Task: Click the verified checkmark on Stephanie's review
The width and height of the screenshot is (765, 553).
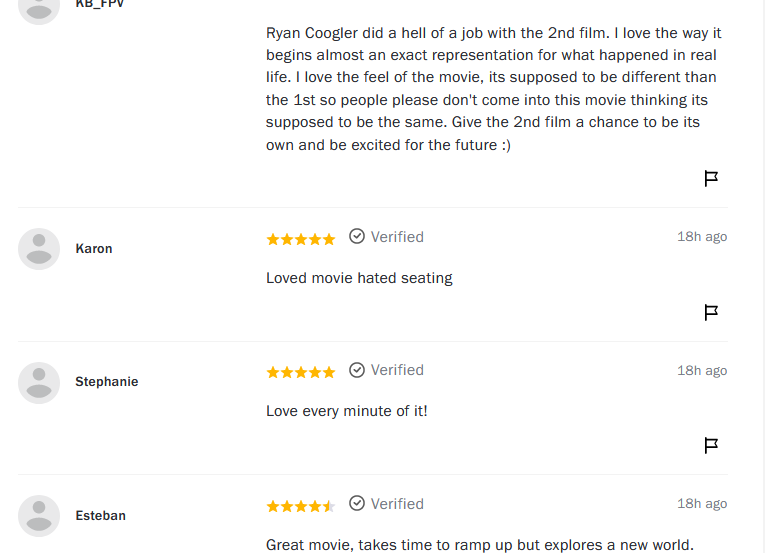Action: coord(357,370)
